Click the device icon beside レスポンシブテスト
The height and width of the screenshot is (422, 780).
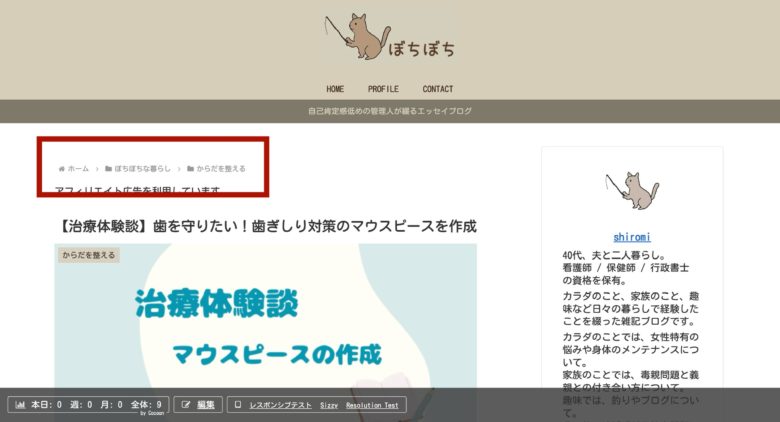click(238, 405)
